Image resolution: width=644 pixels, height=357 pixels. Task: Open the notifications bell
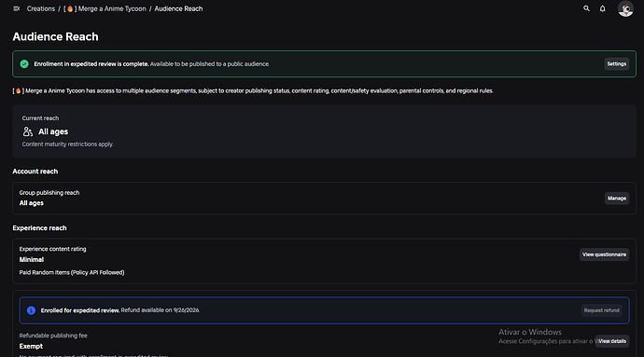(603, 8)
